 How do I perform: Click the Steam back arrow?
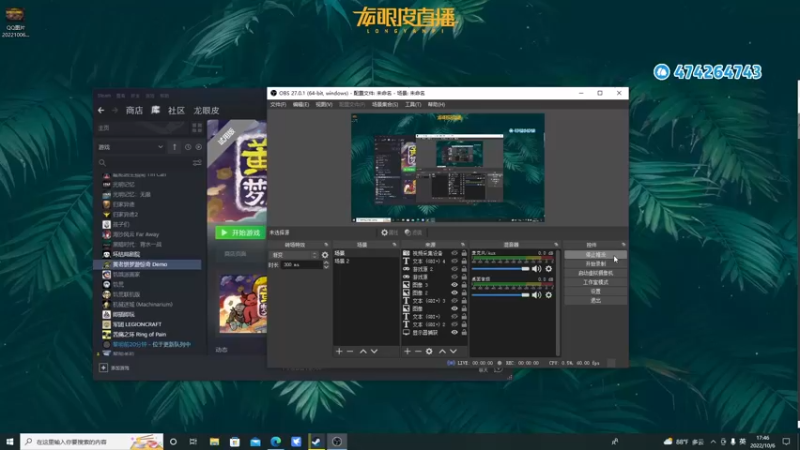[101, 110]
